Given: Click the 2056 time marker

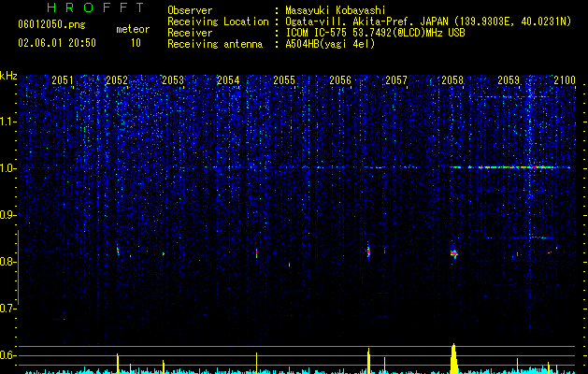Looking at the screenshot, I should 340,80.
